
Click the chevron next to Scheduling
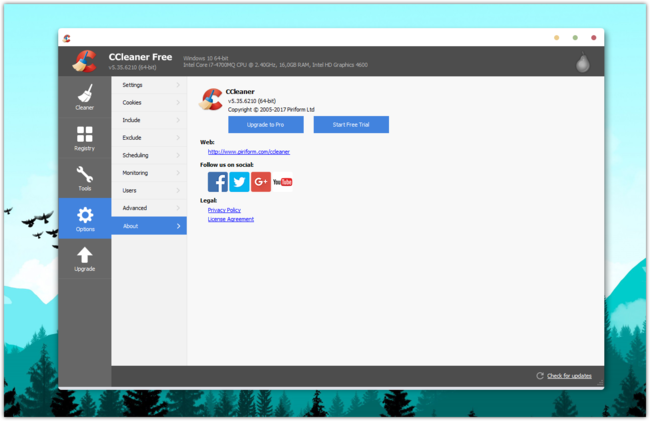click(178, 155)
